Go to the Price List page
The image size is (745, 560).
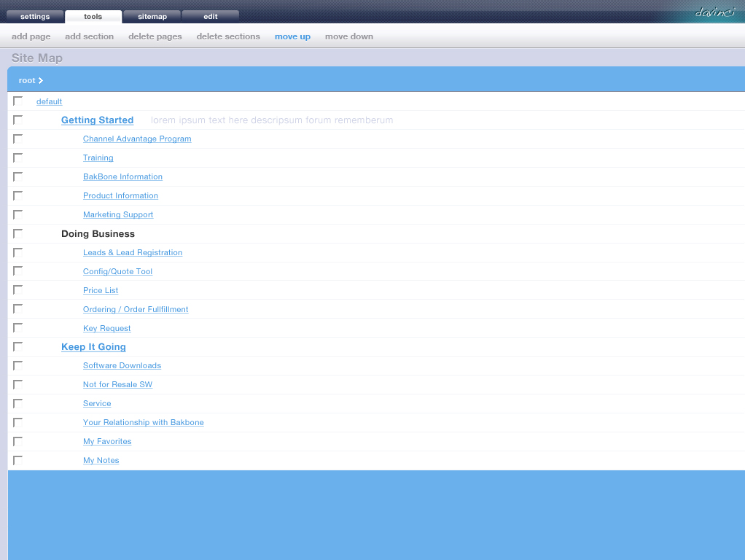coord(101,290)
